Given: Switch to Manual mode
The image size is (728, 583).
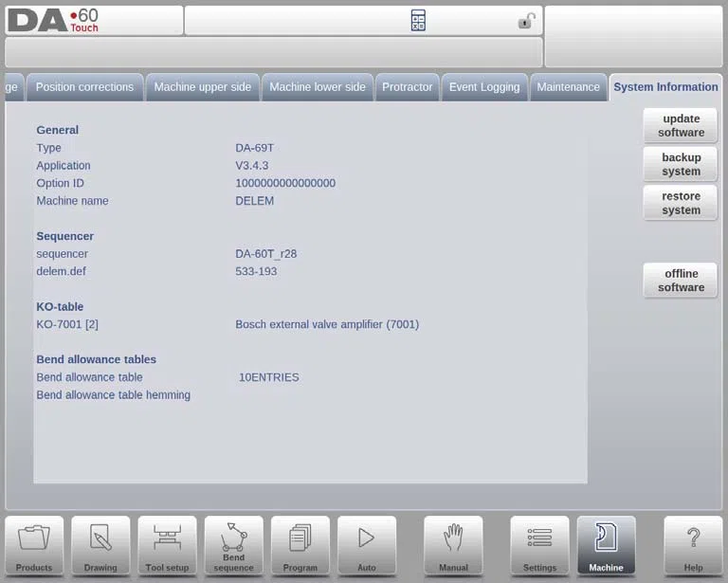Looking at the screenshot, I should [453, 546].
